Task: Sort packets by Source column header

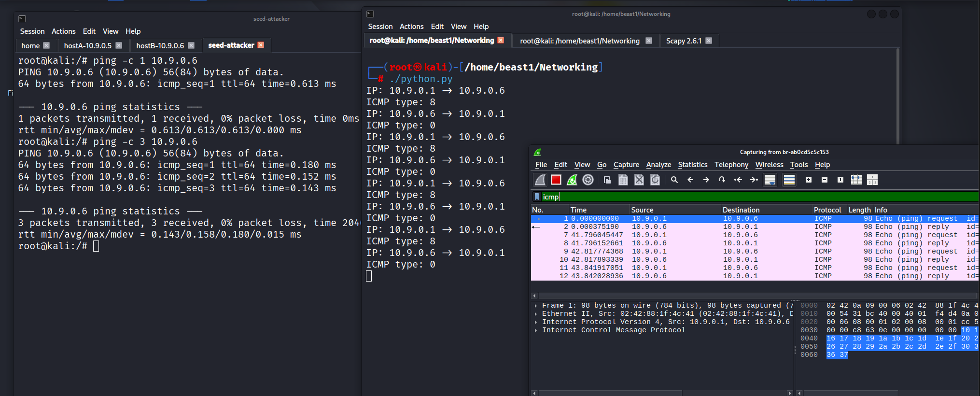Action: tap(642, 210)
